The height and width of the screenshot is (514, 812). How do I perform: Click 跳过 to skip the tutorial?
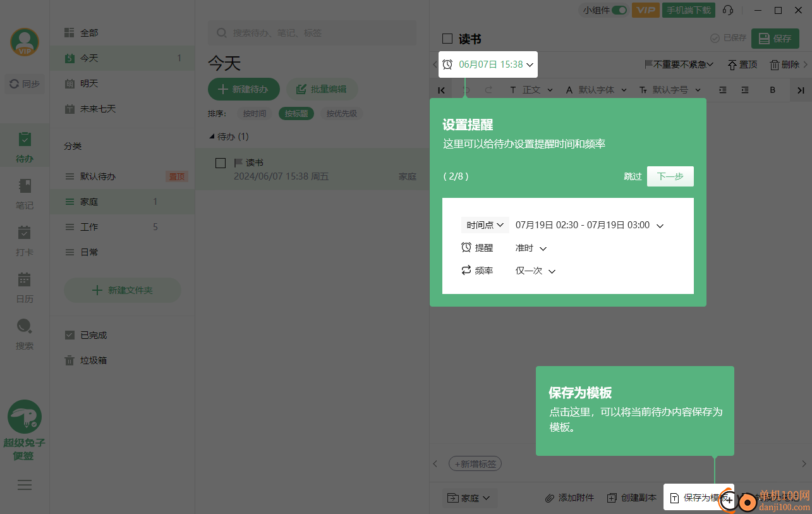tap(633, 177)
